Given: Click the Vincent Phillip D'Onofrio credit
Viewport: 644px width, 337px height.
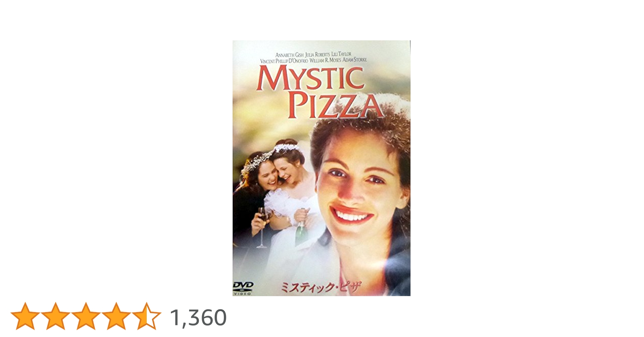Looking at the screenshot, I should [x=284, y=61].
